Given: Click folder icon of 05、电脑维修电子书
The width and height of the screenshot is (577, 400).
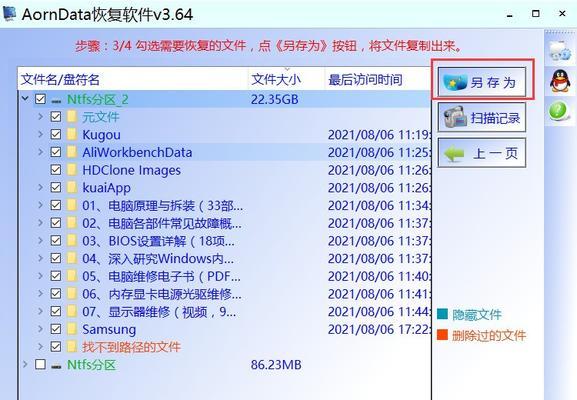Looking at the screenshot, I should tap(72, 276).
